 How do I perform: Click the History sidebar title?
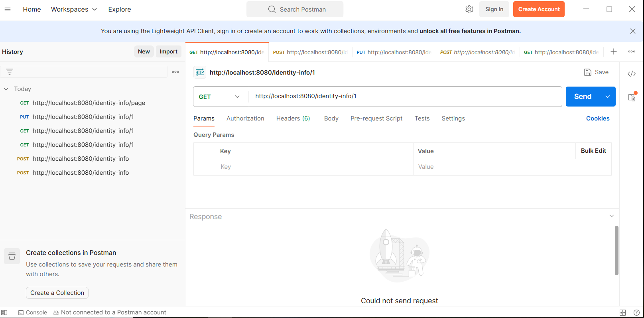[x=12, y=52]
